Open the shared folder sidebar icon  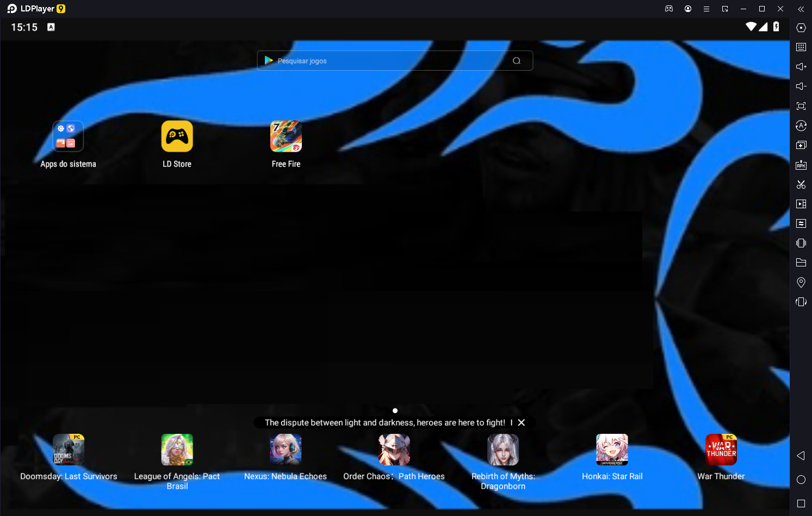pyautogui.click(x=801, y=263)
